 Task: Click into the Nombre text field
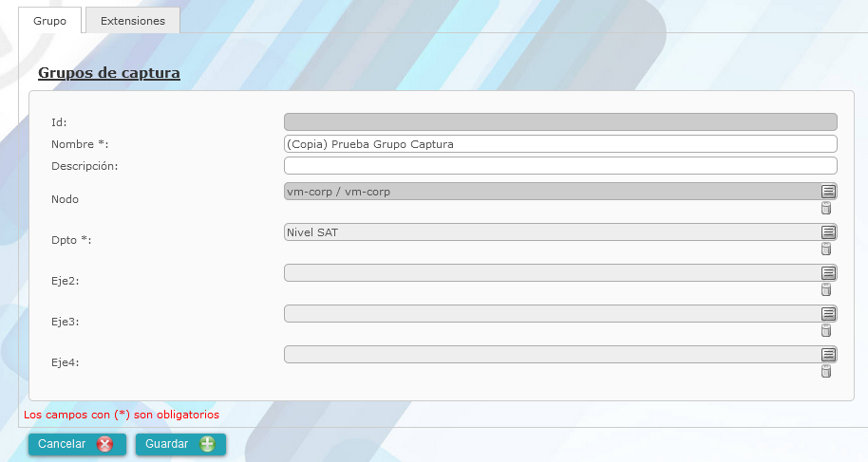pos(560,144)
